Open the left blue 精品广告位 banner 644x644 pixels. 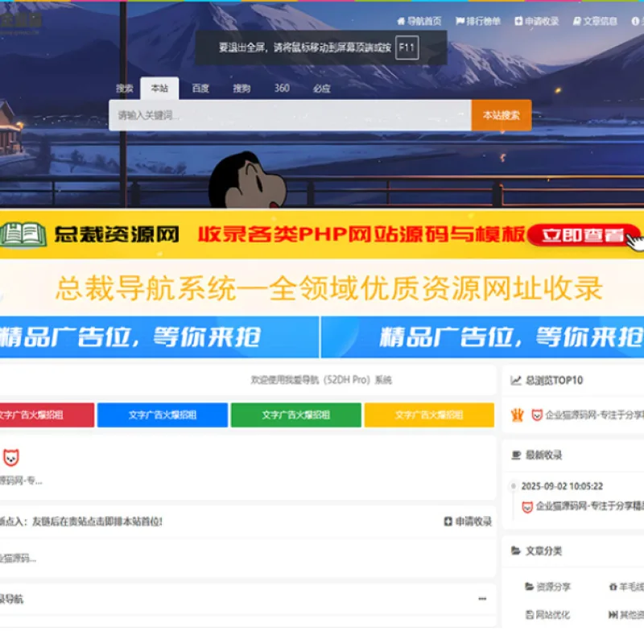(x=159, y=337)
